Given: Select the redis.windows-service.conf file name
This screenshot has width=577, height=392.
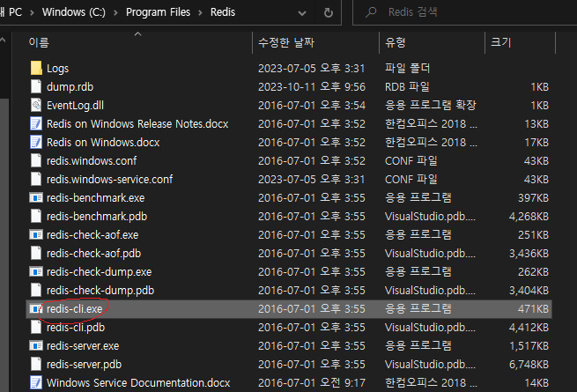Looking at the screenshot, I should tap(109, 179).
